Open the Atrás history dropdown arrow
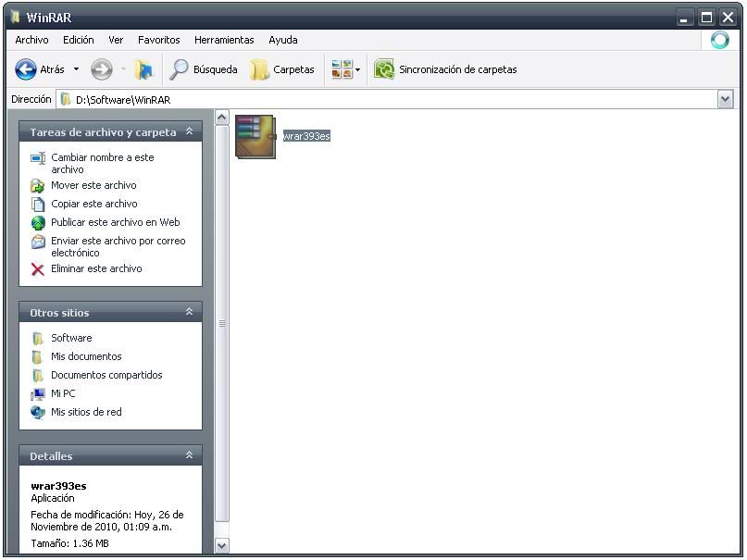Viewport: 747px width, 560px height. pos(76,69)
